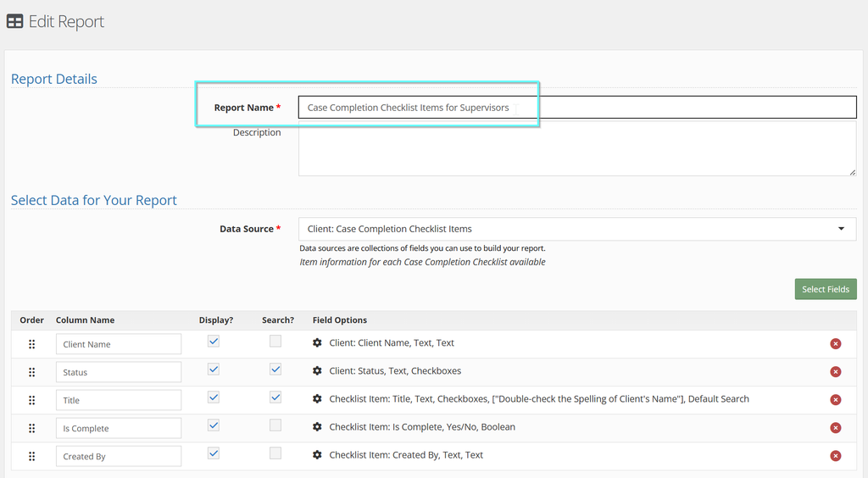Edit the Status column name field

point(119,372)
